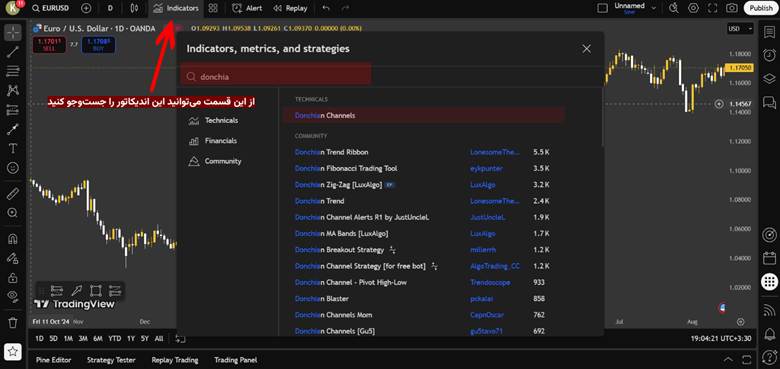Select the text annotation tool
Screen dimensions: 780x369
13,149
